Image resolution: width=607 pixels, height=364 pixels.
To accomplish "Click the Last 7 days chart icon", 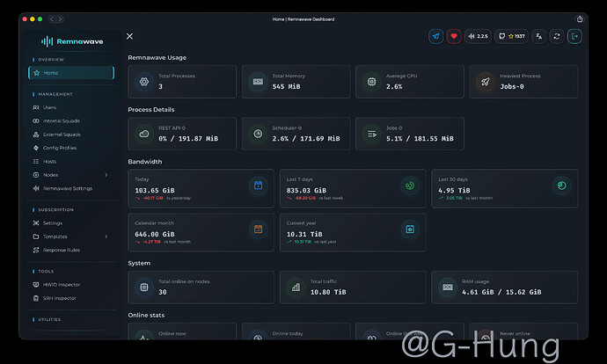I will pos(410,186).
